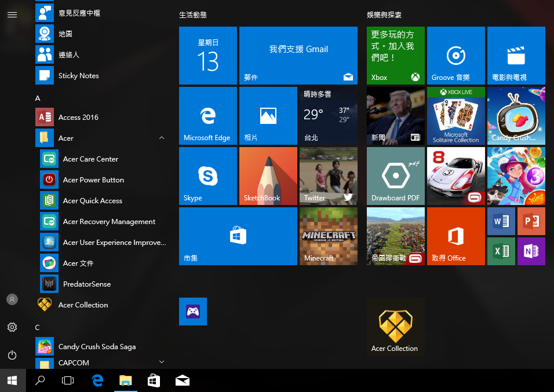Viewport: 554px width, 392px height.
Task: Collapse the Acer folder
Action: (x=161, y=138)
